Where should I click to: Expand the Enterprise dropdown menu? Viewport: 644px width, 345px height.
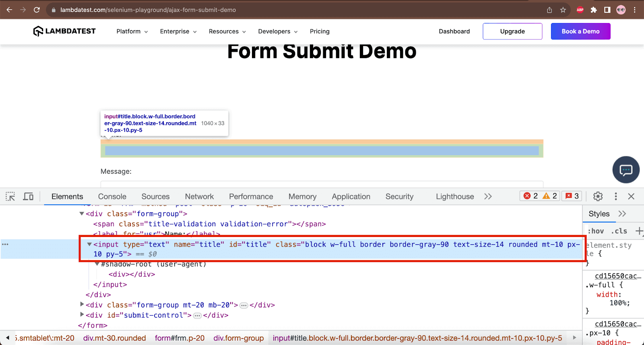tap(178, 31)
